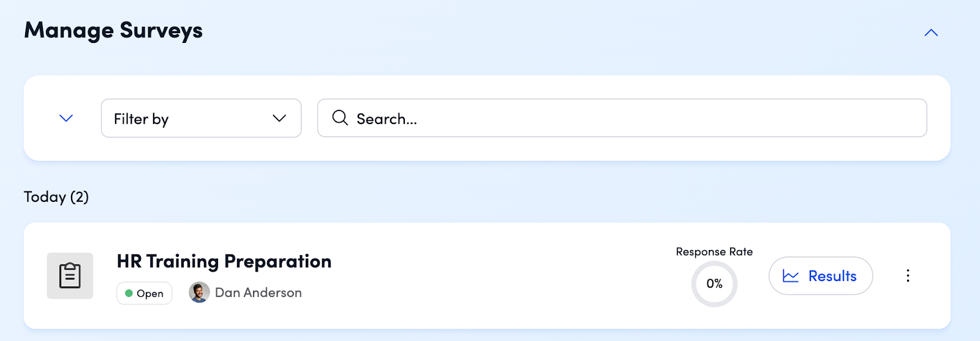This screenshot has width=980, height=341.
Task: Click the Filter by label text
Action: 141,119
